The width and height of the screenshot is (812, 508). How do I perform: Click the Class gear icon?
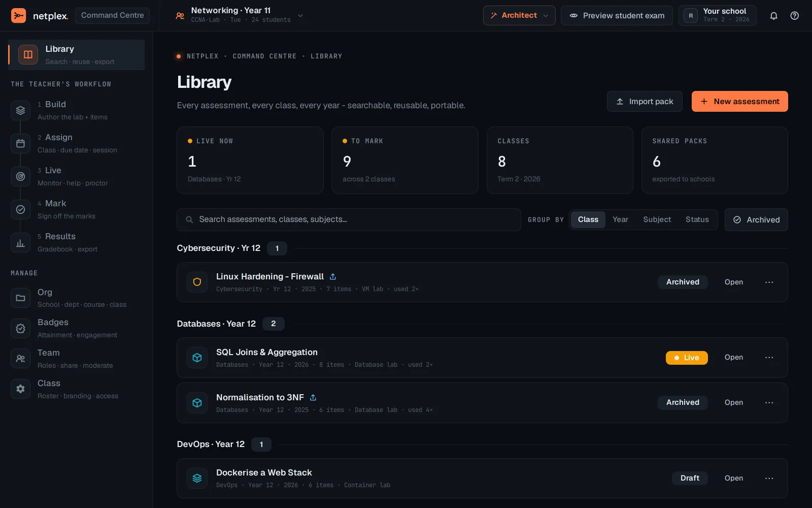click(20, 389)
